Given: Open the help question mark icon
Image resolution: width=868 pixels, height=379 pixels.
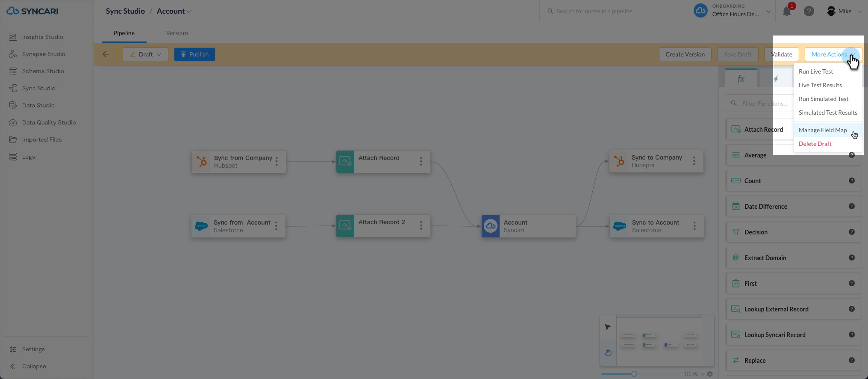Looking at the screenshot, I should click(809, 12).
